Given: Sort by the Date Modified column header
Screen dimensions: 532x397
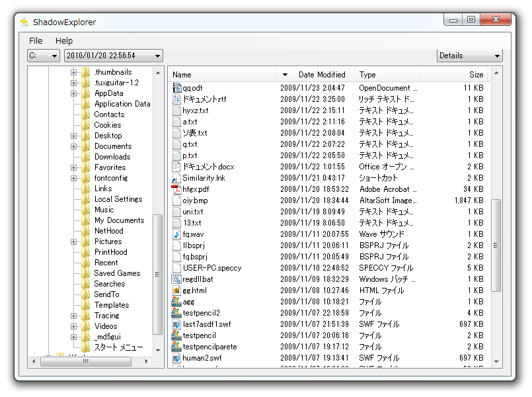Looking at the screenshot, I should [x=315, y=75].
